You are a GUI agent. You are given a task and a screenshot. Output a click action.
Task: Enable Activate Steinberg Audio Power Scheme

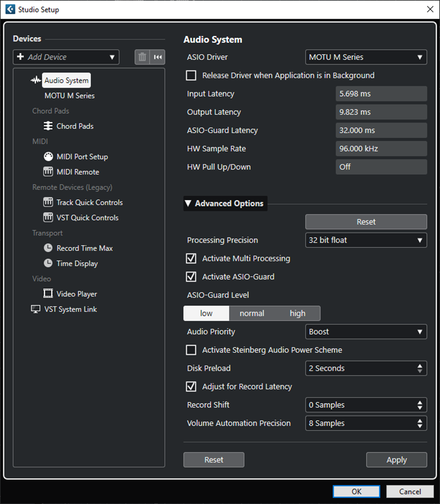[x=191, y=350]
